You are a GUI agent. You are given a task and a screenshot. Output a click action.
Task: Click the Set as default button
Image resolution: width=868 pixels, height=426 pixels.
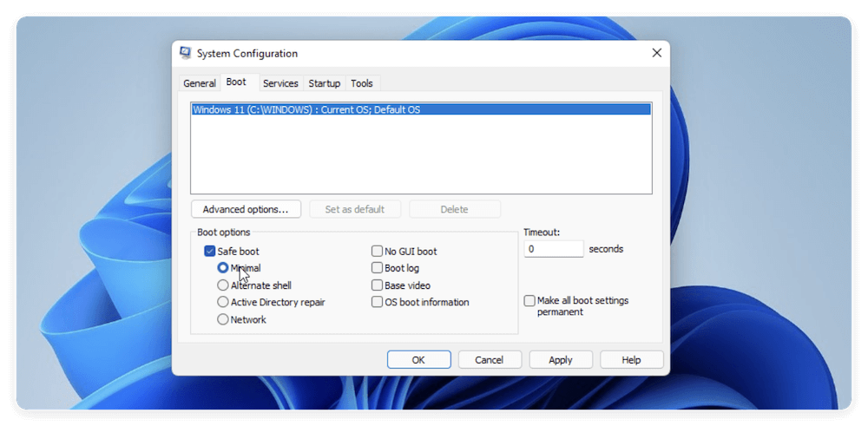click(355, 209)
